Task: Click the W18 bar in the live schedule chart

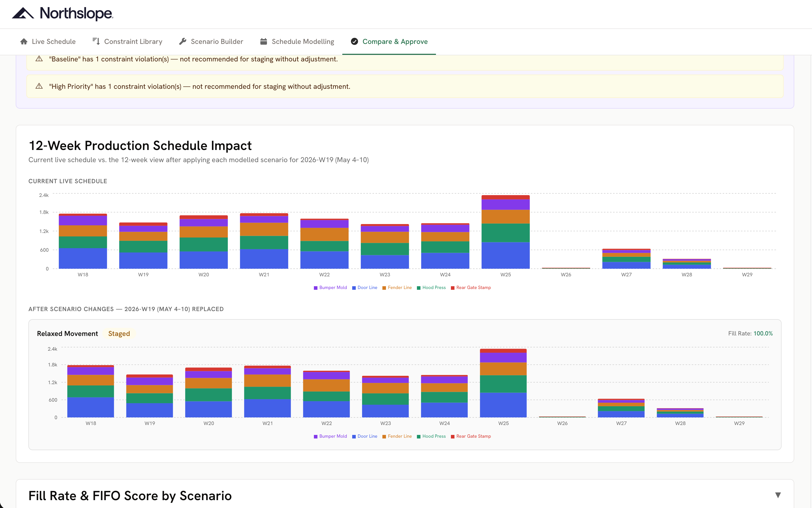Action: pyautogui.click(x=83, y=241)
